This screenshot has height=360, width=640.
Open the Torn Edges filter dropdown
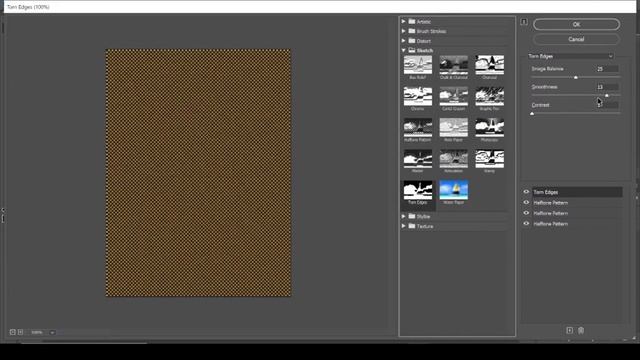pos(570,56)
